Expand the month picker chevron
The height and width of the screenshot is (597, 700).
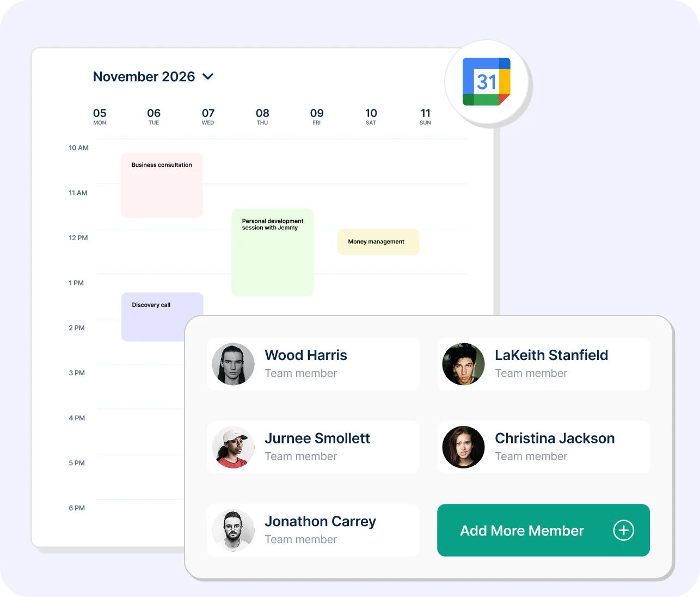point(208,77)
